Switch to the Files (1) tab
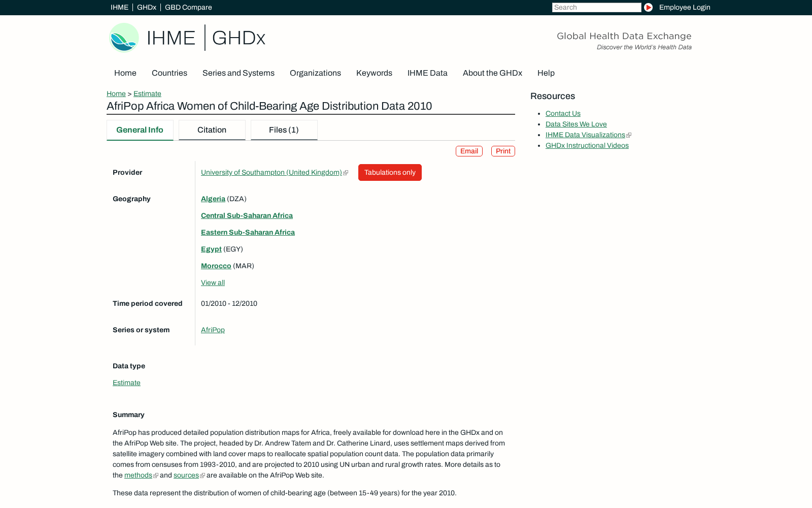The height and width of the screenshot is (508, 812). tap(284, 130)
